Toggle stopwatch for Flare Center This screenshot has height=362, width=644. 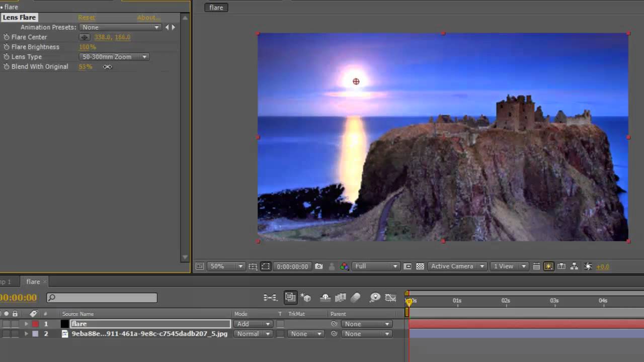point(7,37)
